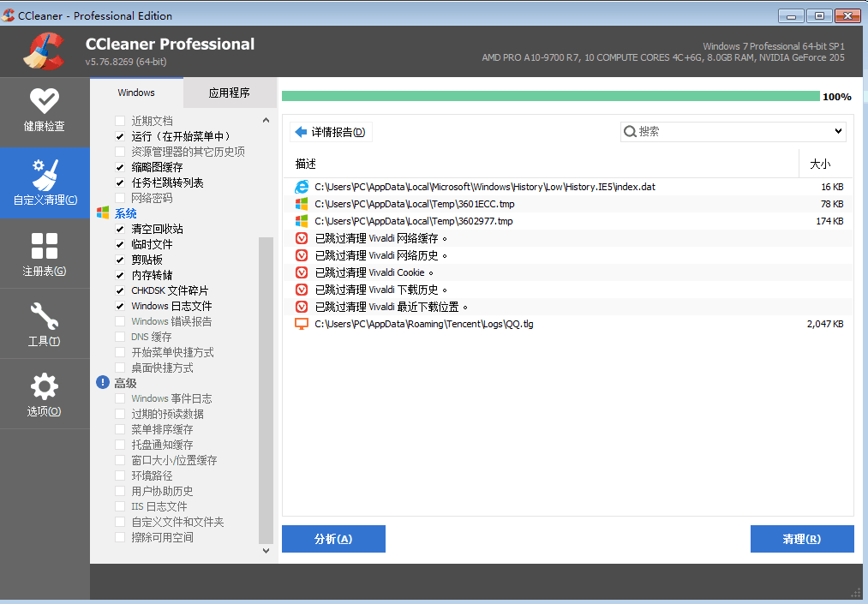Toggle the 内存转储 checkbox
Viewport: 868px width, 604px height.
click(x=120, y=275)
